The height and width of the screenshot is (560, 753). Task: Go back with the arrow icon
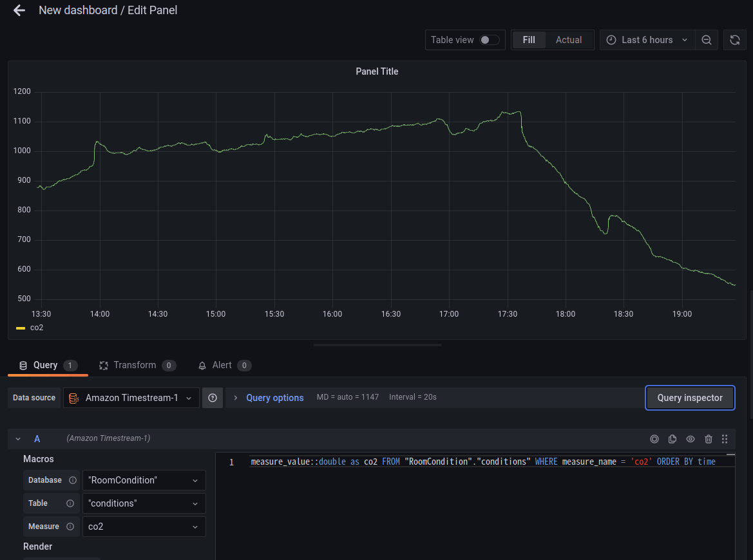[x=19, y=10]
